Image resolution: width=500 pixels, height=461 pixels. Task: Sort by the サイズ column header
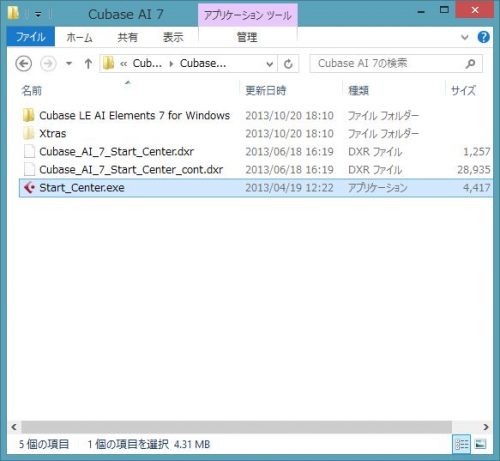click(x=463, y=90)
